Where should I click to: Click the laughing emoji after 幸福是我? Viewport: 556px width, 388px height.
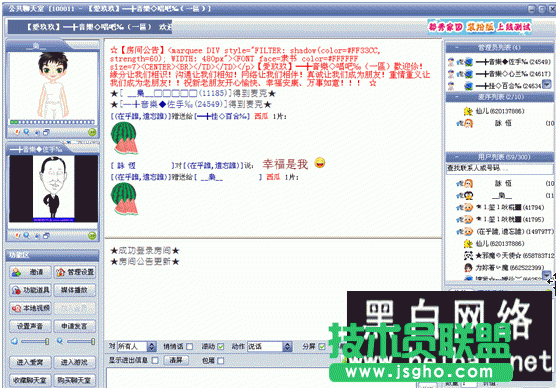coord(320,162)
